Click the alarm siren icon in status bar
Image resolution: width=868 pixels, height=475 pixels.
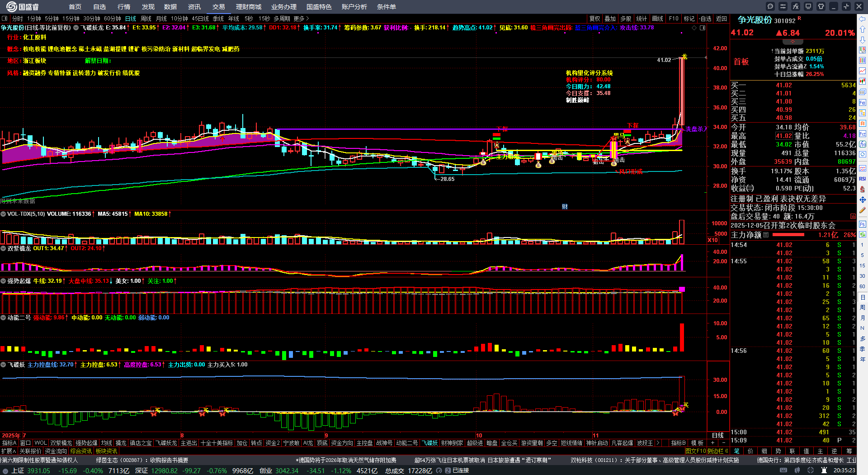coord(824,470)
